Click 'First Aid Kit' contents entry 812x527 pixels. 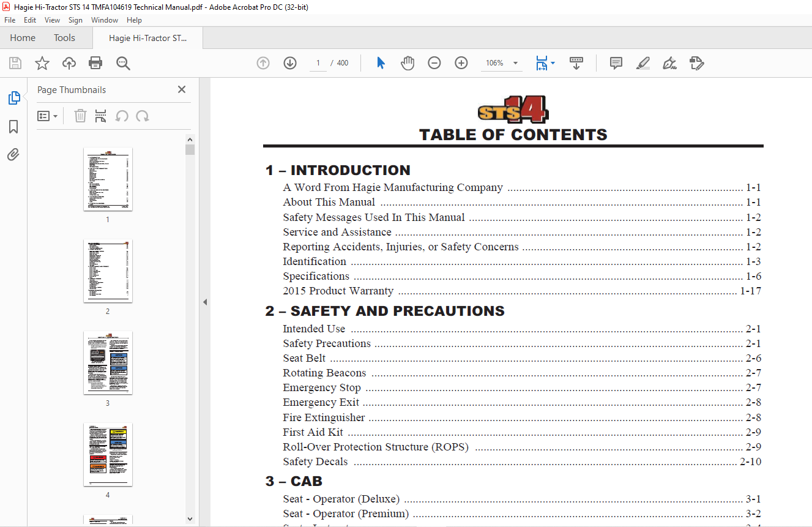point(313,432)
